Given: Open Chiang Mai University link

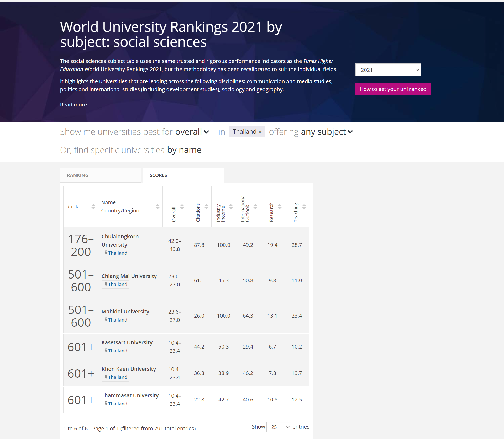Looking at the screenshot, I should (129, 276).
